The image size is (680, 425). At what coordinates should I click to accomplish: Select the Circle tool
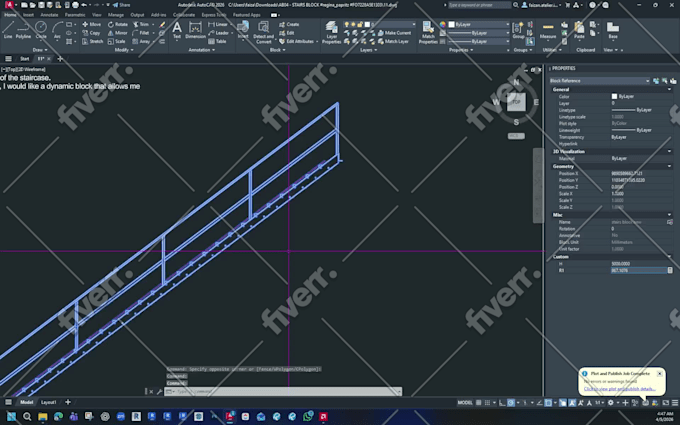(x=41, y=29)
